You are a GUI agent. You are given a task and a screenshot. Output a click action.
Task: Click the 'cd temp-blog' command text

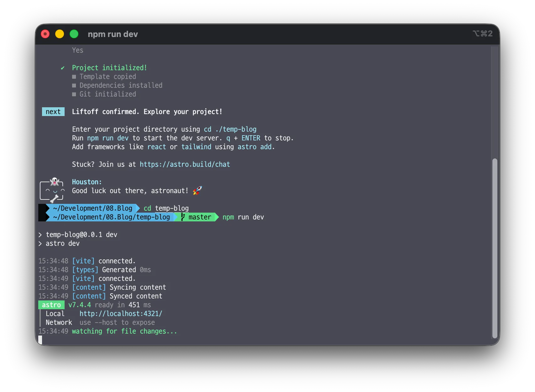[166, 208]
